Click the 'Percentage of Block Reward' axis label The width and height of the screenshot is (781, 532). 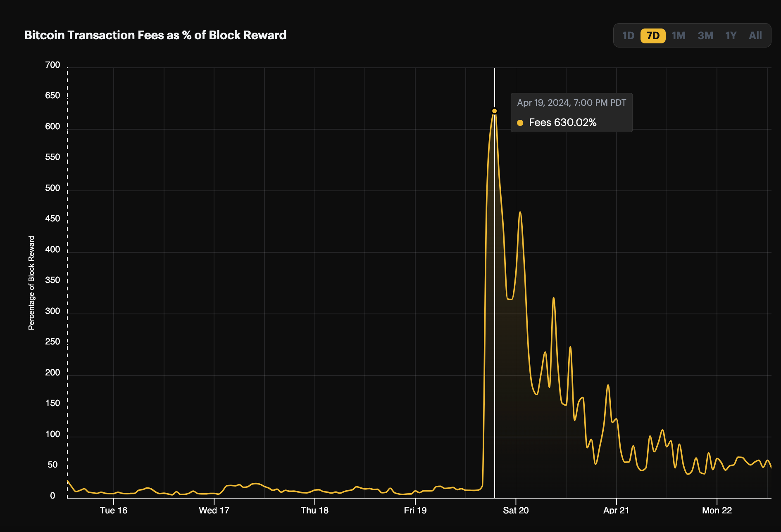coord(31,283)
